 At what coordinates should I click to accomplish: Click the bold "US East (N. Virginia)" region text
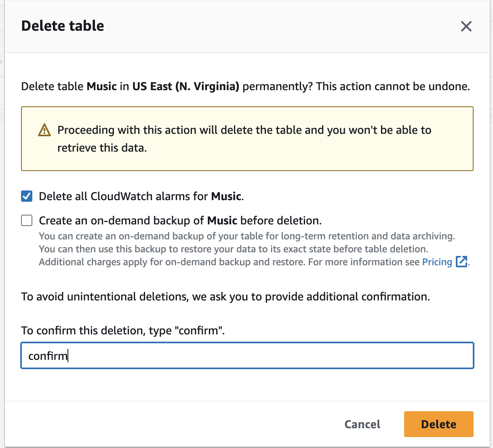pyautogui.click(x=185, y=87)
